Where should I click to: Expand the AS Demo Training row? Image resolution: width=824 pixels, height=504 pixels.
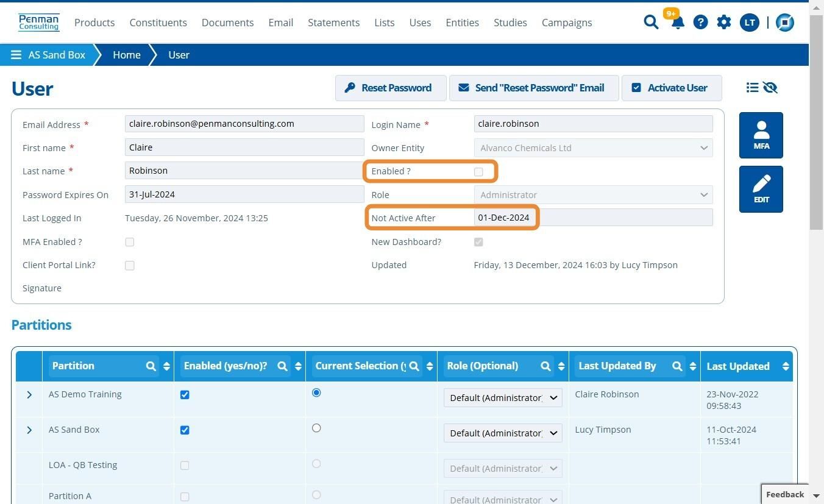[x=29, y=395]
